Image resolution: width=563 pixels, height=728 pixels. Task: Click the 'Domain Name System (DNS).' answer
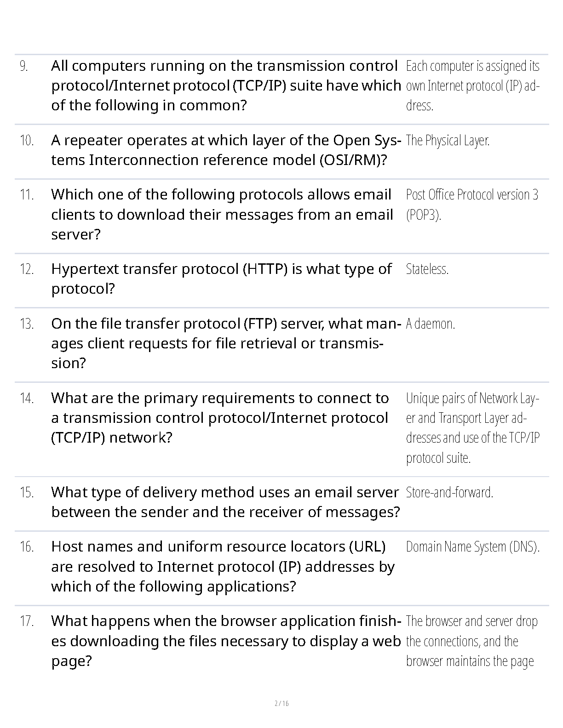[472, 546]
